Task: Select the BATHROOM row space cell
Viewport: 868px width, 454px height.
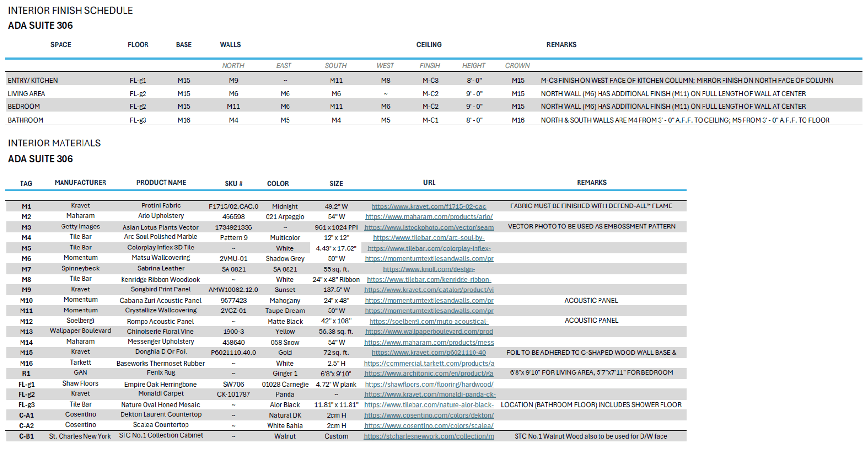Action: pos(25,120)
